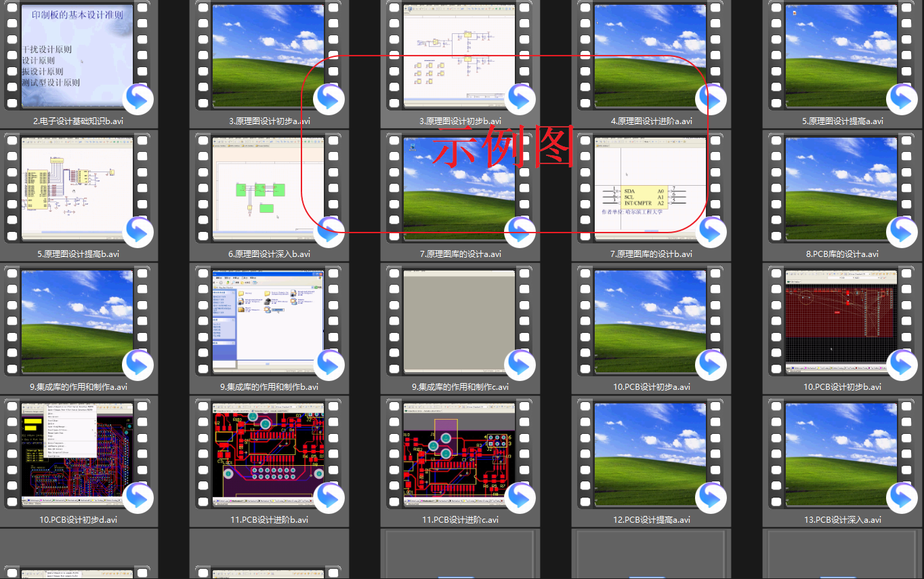Open the 2.电子设计基础知识b.avi video thumbnail
Image resolution: width=924 pixels, height=579 pixels.
click(x=77, y=56)
